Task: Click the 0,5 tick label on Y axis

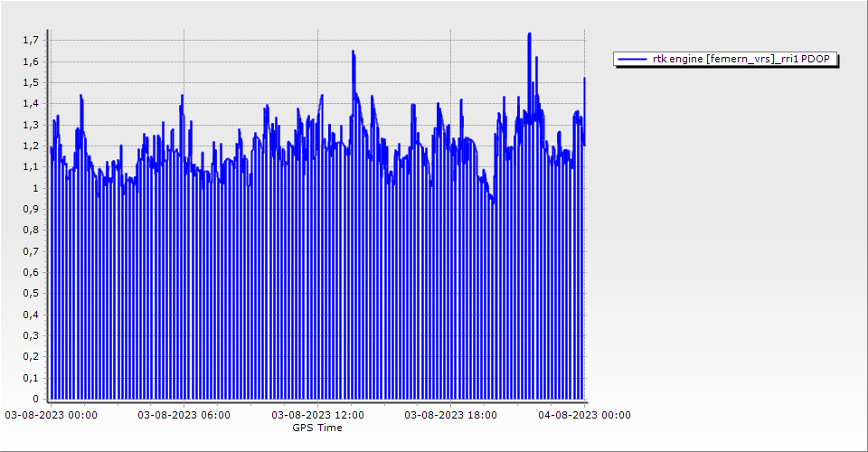Action: point(31,294)
